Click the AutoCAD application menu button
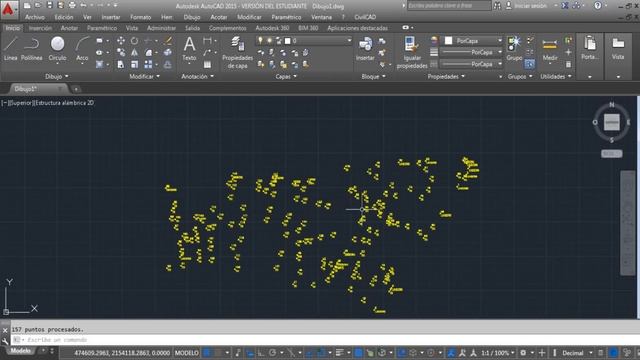This screenshot has height=360, width=640. click(x=9, y=9)
